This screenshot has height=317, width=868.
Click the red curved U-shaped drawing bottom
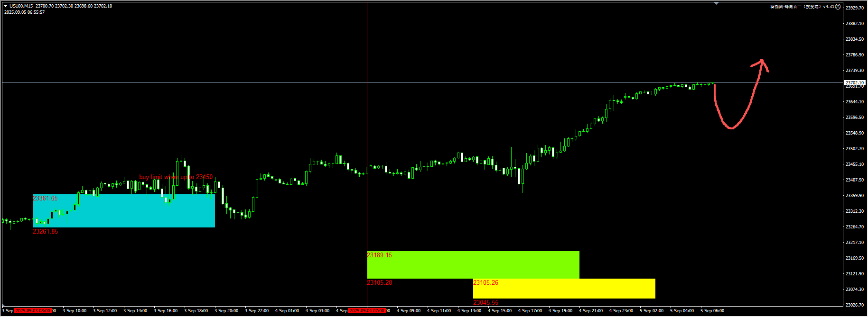(x=731, y=127)
